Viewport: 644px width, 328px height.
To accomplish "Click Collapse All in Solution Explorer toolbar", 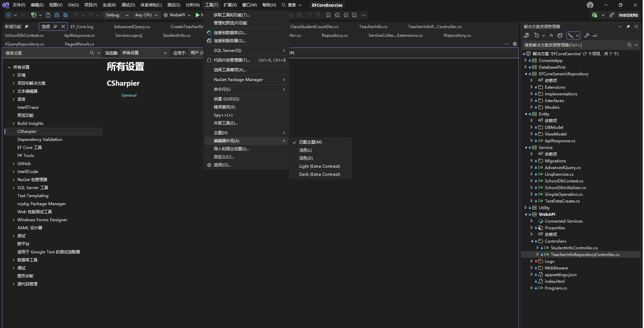I will pyautogui.click(x=551, y=35).
